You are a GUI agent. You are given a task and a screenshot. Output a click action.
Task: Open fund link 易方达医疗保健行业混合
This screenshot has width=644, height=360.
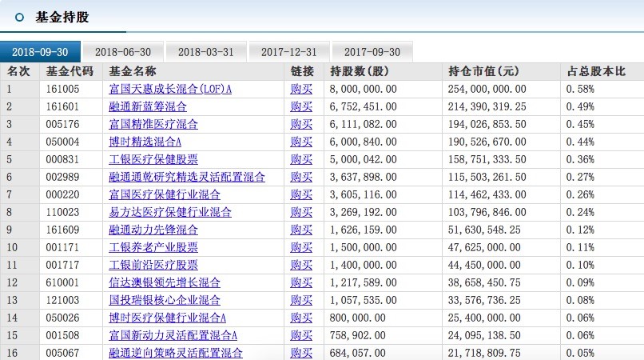pyautogui.click(x=170, y=212)
